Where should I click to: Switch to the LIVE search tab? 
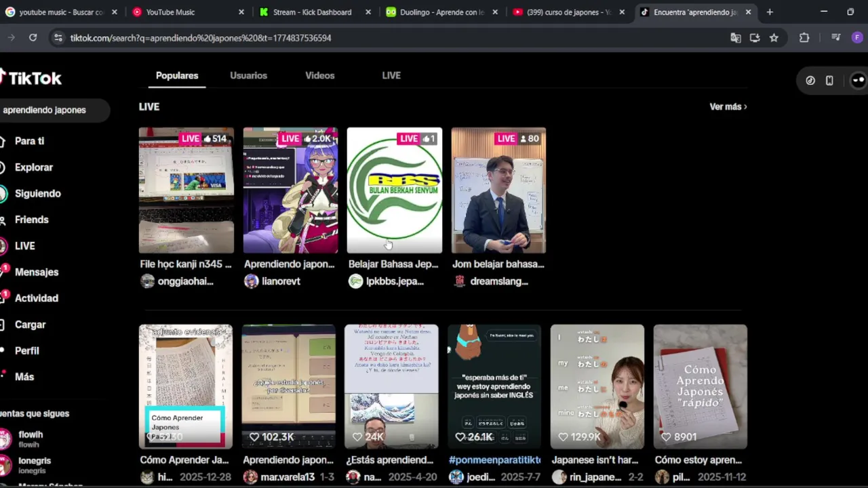coord(391,75)
